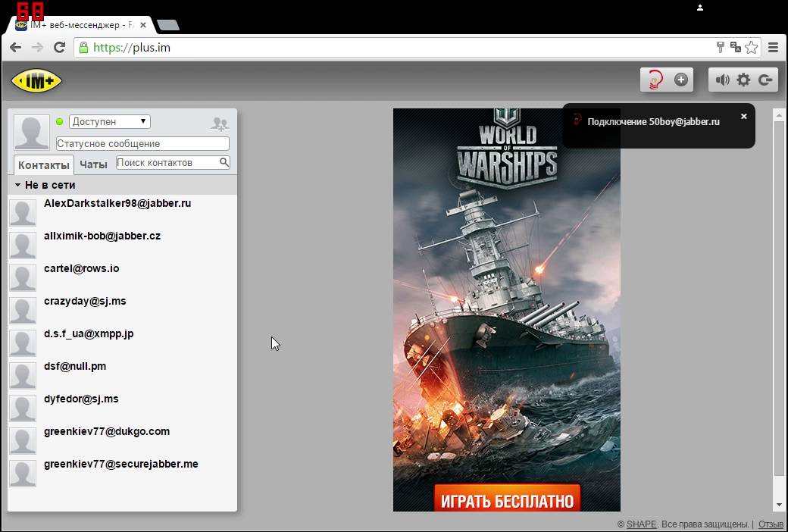This screenshot has height=532, width=788.
Task: Select contact dsf@null.pm
Action: point(122,374)
